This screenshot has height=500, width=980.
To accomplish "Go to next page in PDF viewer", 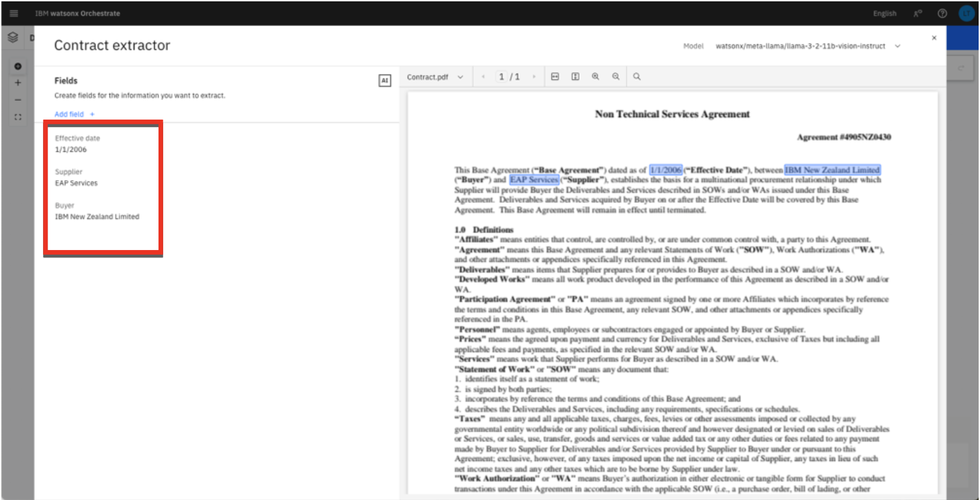I will pyautogui.click(x=534, y=77).
